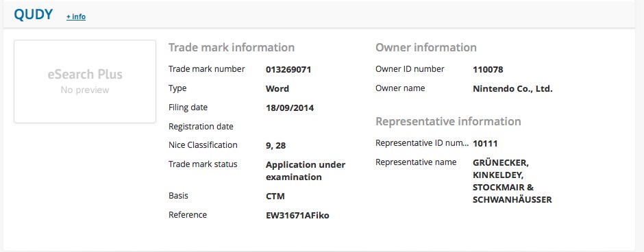Click the Application under examination status
This screenshot has height=252, width=644.
point(306,171)
